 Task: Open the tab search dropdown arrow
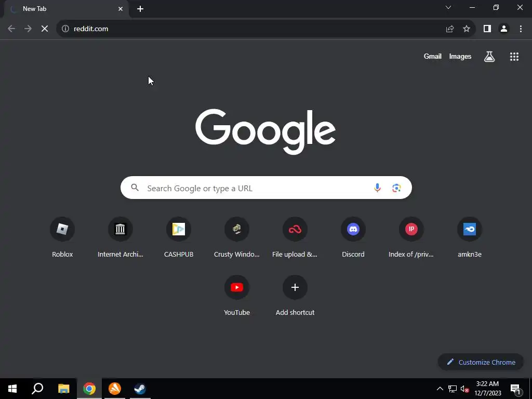(x=448, y=7)
